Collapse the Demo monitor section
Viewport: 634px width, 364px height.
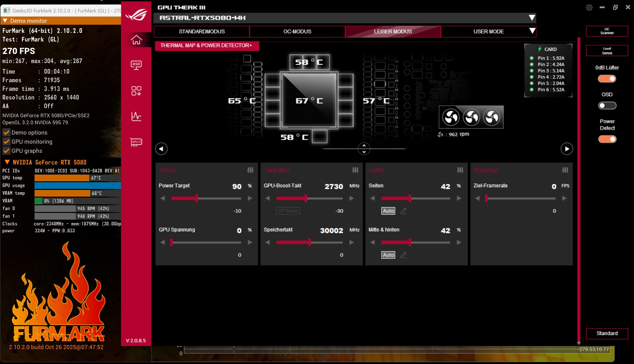pyautogui.click(x=5, y=20)
